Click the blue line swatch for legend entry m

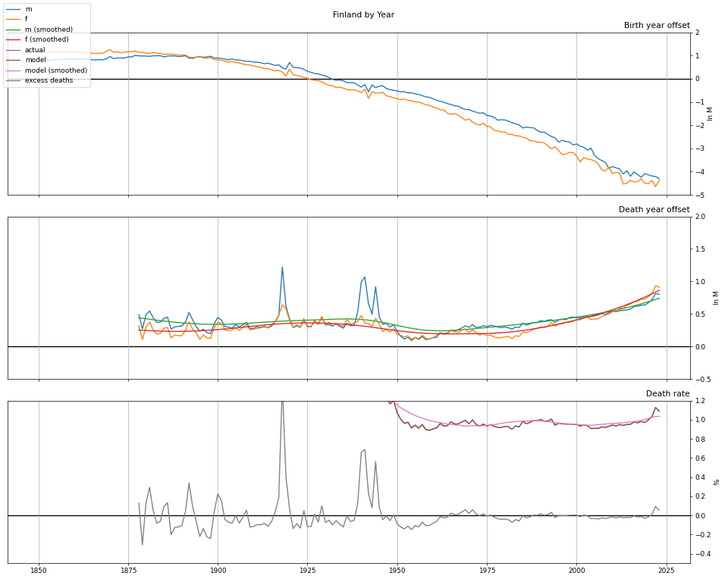click(14, 9)
